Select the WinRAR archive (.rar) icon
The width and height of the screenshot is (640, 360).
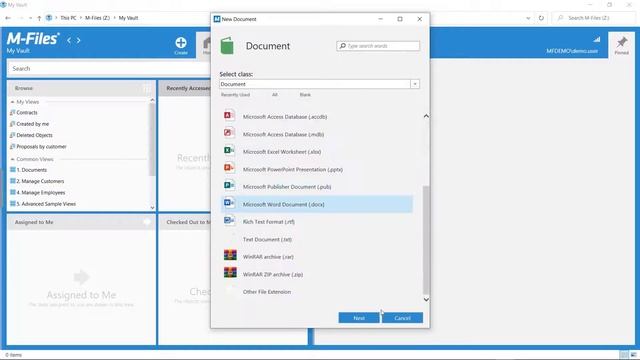click(x=230, y=256)
